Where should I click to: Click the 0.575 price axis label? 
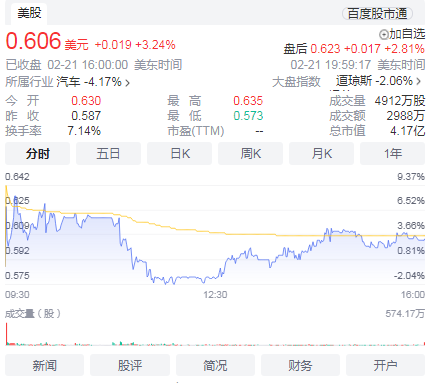click(17, 276)
